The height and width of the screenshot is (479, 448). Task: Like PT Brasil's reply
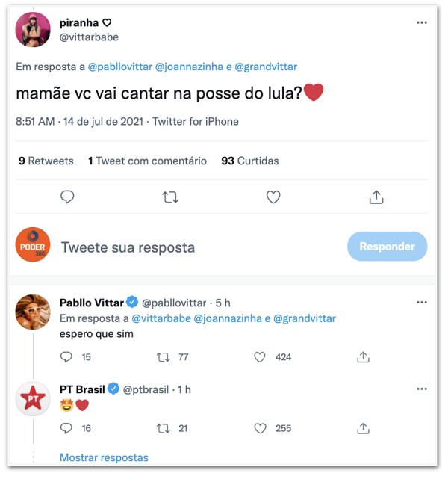coord(260,428)
